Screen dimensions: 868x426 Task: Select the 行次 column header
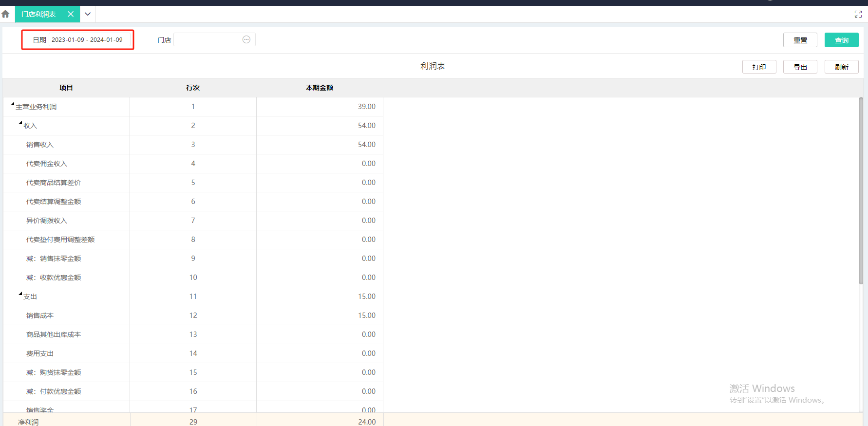point(193,88)
